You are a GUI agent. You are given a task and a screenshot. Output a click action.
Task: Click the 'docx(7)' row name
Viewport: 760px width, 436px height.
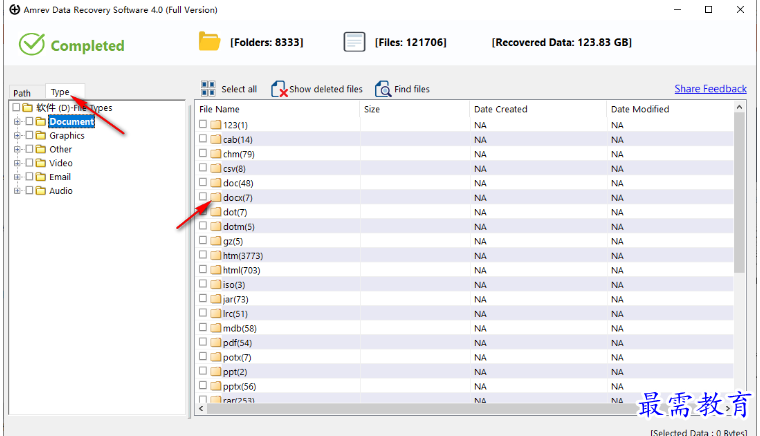[238, 198]
